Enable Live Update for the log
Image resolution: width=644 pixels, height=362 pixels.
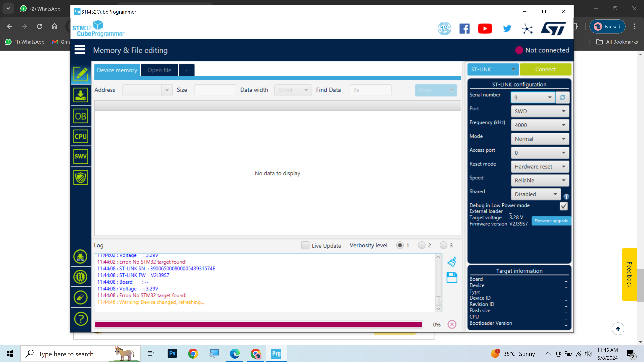(x=305, y=246)
